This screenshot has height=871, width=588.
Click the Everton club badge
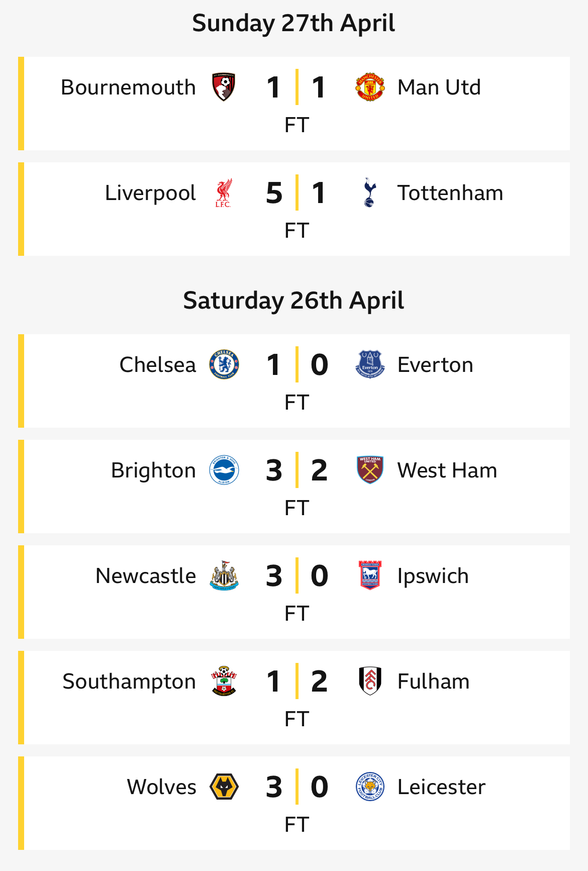[x=370, y=365]
